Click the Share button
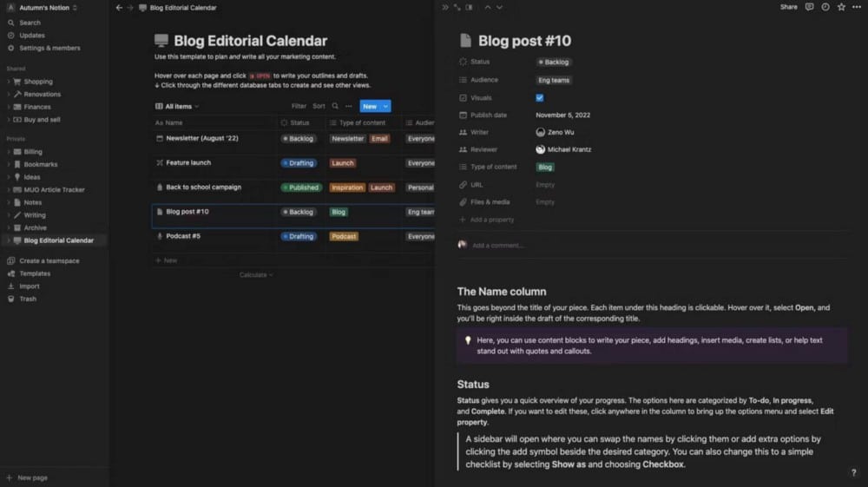 [788, 7]
